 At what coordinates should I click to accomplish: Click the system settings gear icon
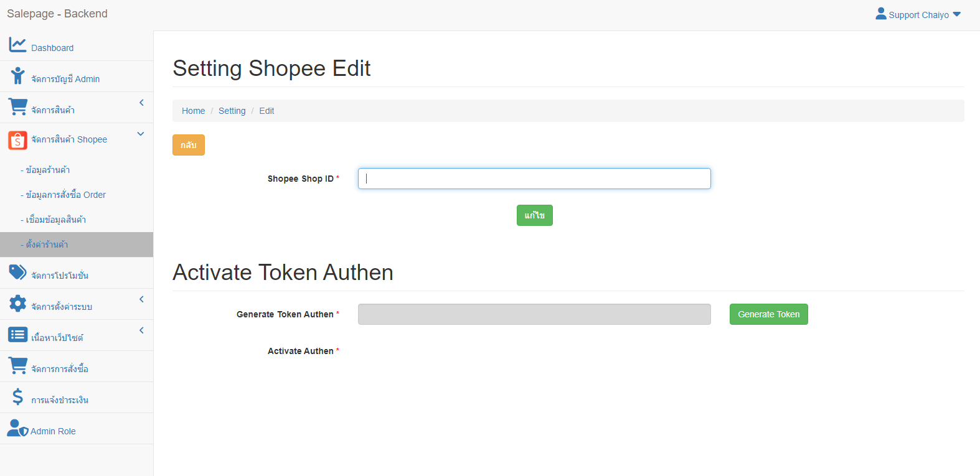tap(17, 304)
